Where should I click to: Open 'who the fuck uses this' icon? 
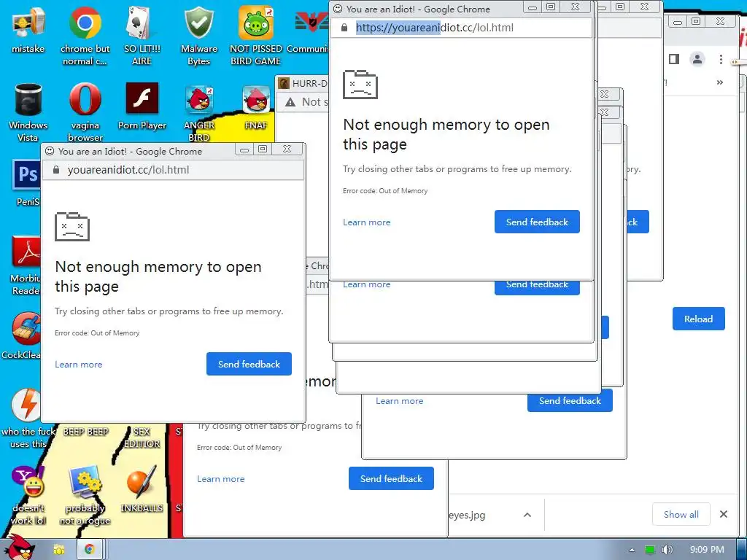28,418
